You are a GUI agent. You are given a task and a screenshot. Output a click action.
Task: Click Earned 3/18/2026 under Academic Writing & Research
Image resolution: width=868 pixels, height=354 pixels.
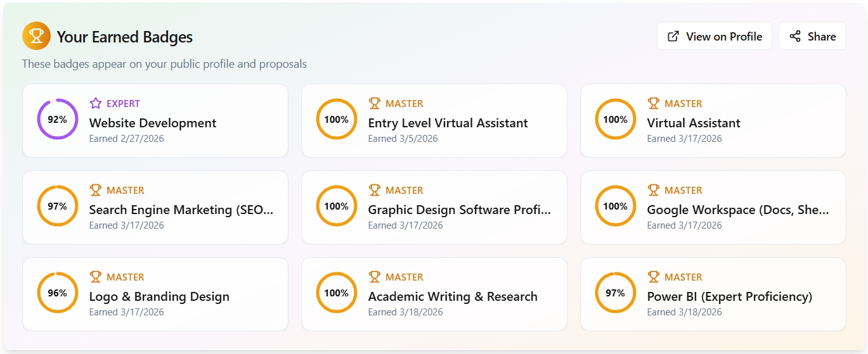click(406, 312)
